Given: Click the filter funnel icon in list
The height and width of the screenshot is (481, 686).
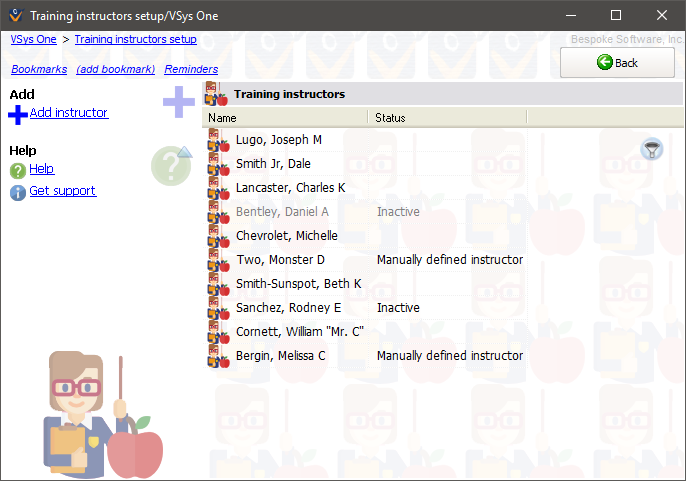Looking at the screenshot, I should click(x=652, y=150).
